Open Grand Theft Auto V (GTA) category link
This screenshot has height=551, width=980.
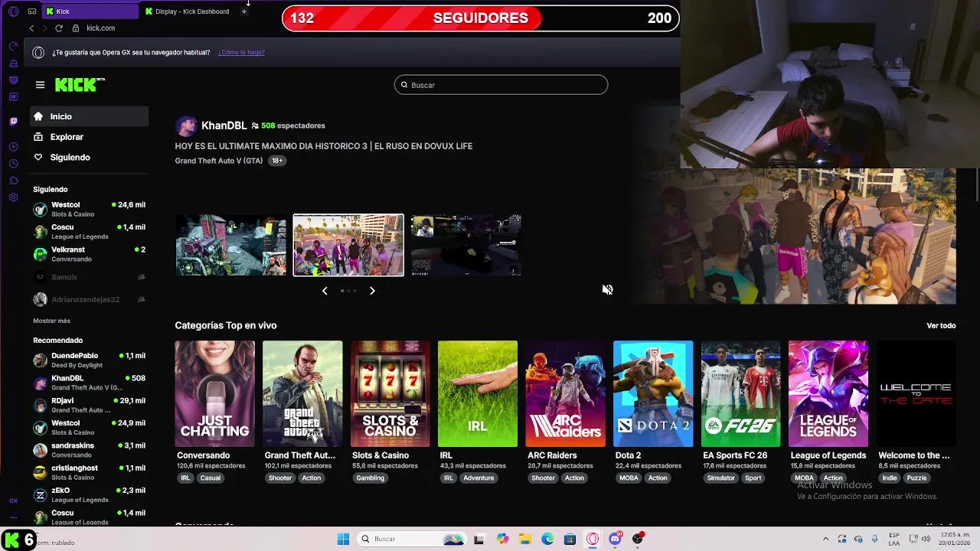(x=219, y=161)
